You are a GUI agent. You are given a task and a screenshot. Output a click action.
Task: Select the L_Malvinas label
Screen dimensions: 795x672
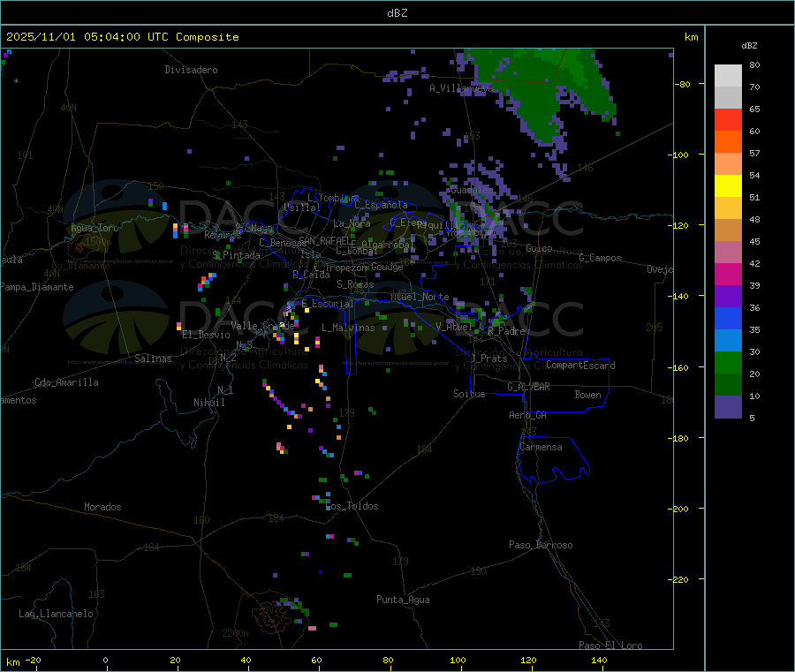(x=348, y=328)
